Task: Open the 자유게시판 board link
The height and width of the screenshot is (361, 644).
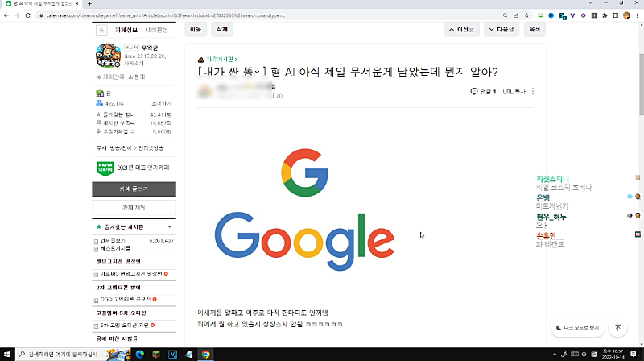Action: coord(221,59)
